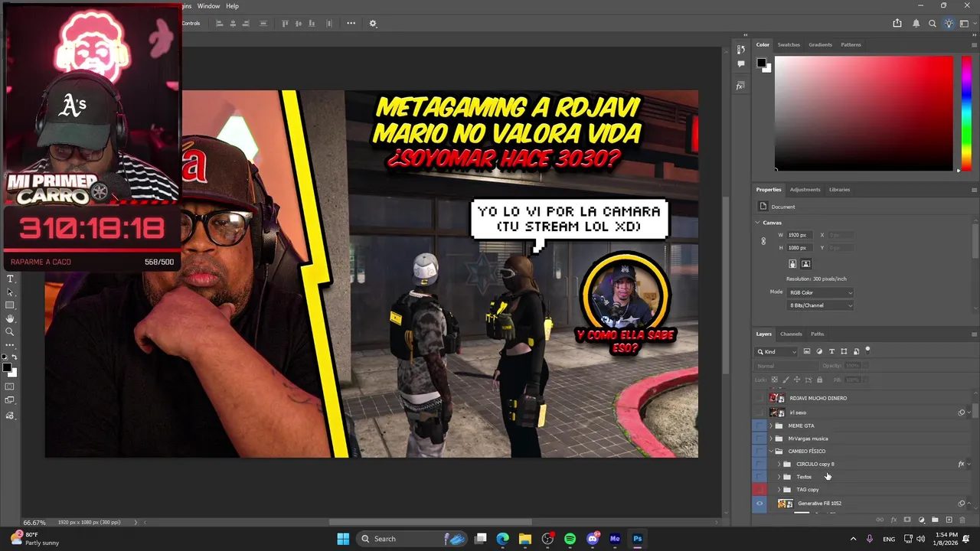The height and width of the screenshot is (551, 980).
Task: Toggle Quick Mask mode icon in toolbar
Action: 10,386
